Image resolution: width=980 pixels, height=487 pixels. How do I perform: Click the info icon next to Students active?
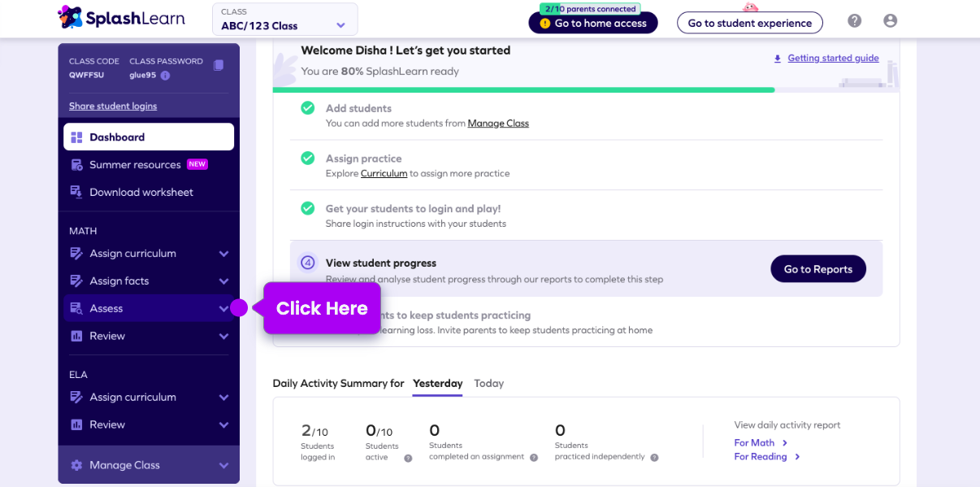coord(408,458)
